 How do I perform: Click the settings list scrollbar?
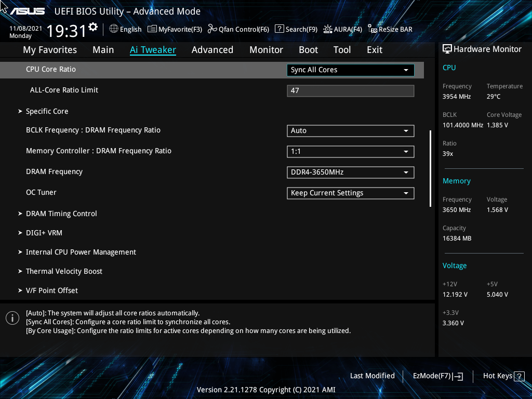431,169
